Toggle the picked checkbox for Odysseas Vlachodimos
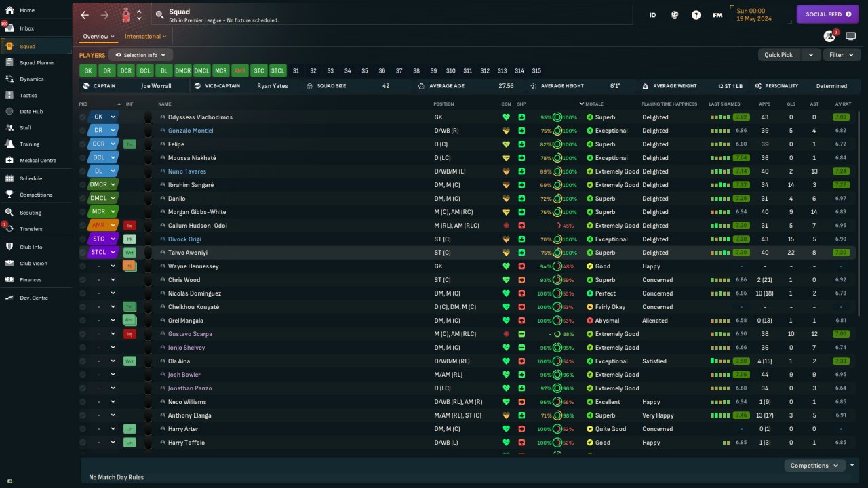This screenshot has width=868, height=488. coord(83,117)
